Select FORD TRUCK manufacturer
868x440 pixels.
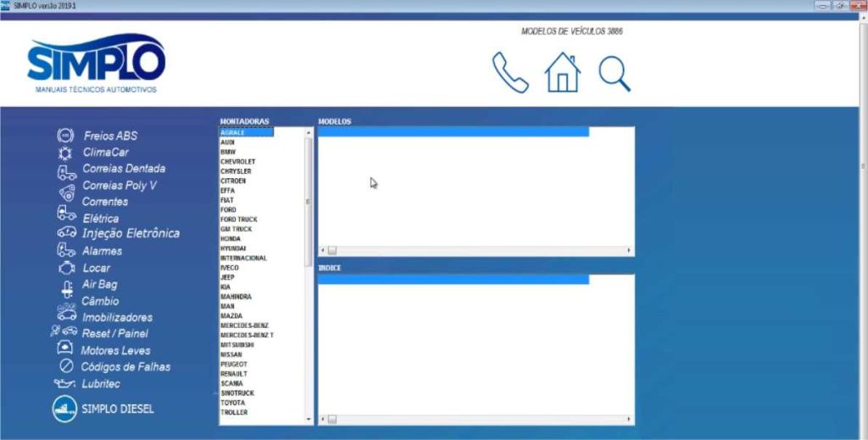click(238, 220)
